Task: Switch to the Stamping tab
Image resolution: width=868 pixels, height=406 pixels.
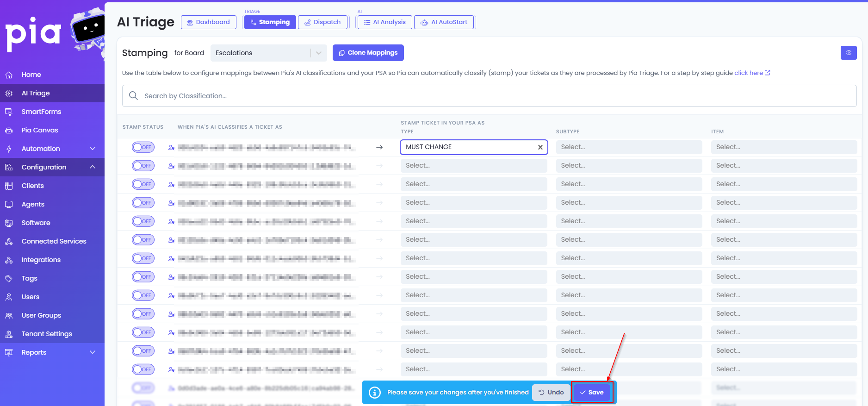Action: pyautogui.click(x=270, y=22)
